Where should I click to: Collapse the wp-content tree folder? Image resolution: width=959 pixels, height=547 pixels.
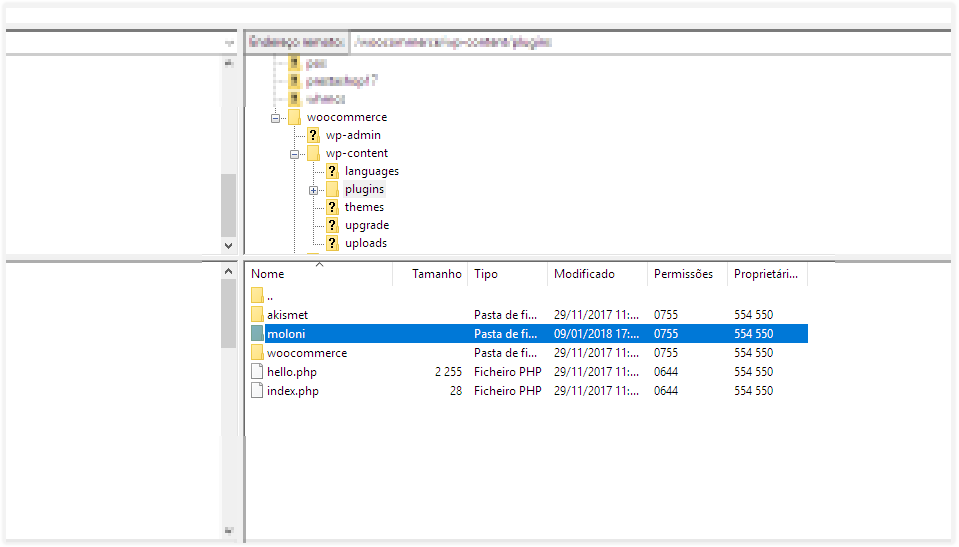tap(294, 154)
